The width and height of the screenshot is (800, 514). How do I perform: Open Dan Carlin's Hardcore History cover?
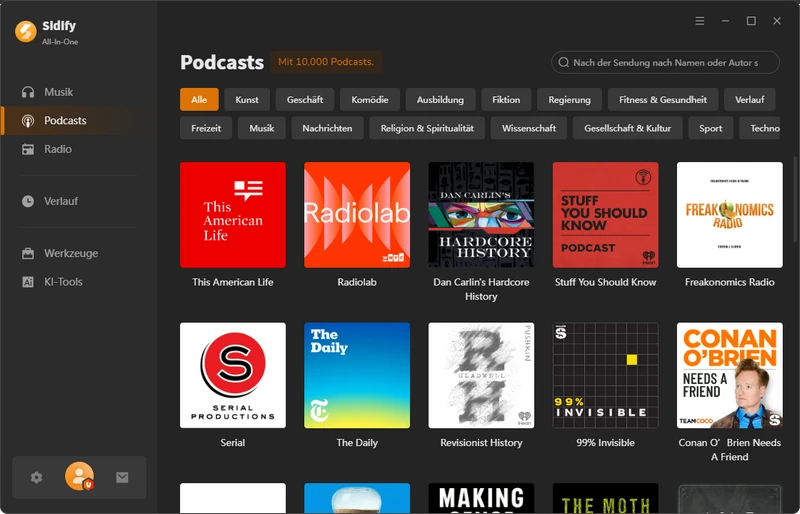[x=481, y=215]
